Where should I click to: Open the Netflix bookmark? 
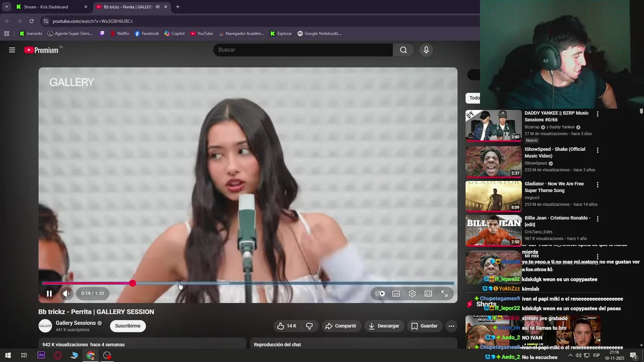click(x=119, y=34)
